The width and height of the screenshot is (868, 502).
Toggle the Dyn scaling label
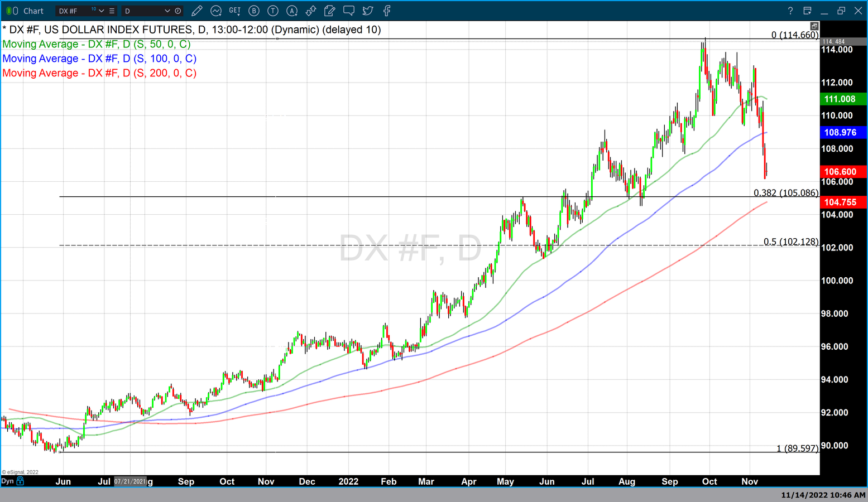7,481
